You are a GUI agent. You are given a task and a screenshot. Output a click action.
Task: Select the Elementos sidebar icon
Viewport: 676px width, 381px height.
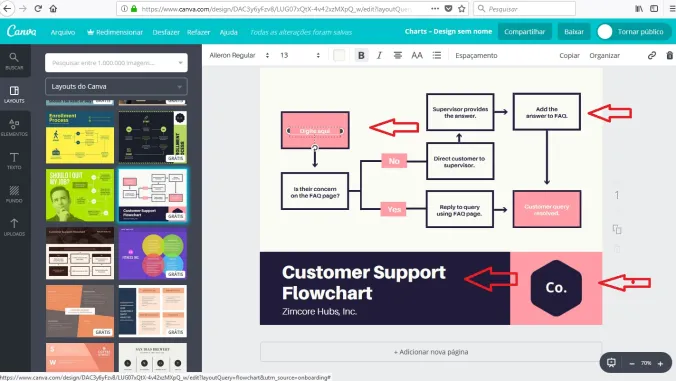[x=14, y=128]
